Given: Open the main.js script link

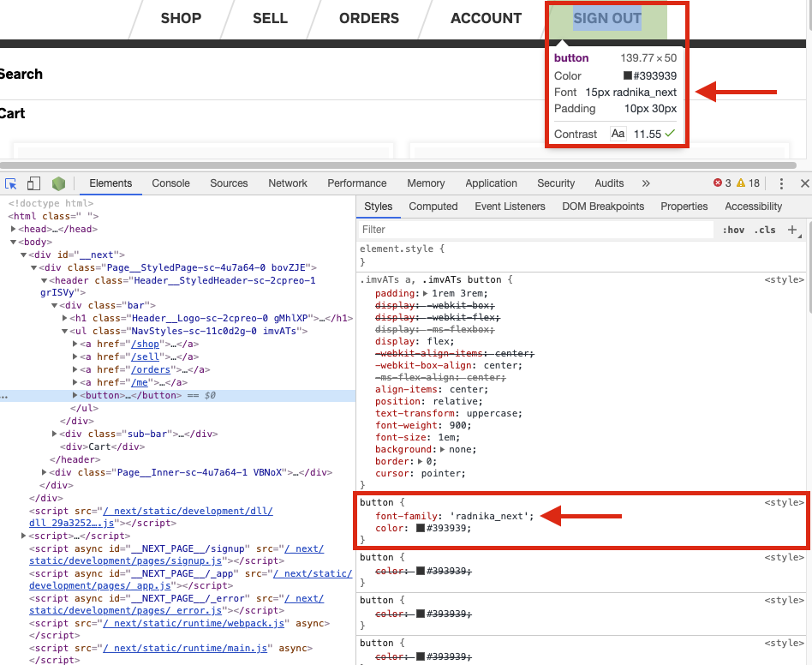Looking at the screenshot, I should (185, 648).
